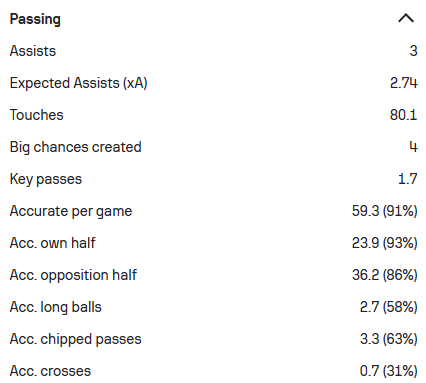Viewport: 426px width, 383px height.
Task: Select Big chances created label
Action: point(76,147)
